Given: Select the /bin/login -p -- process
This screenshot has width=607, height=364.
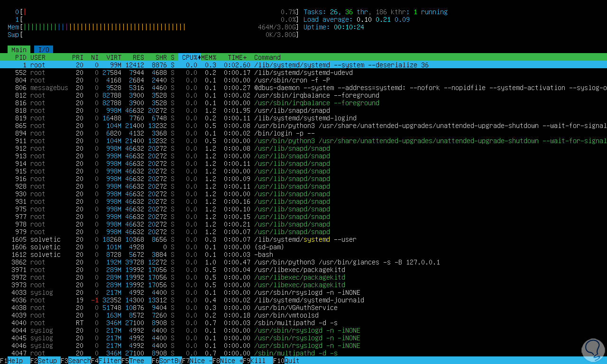Looking at the screenshot, I should [303, 133].
